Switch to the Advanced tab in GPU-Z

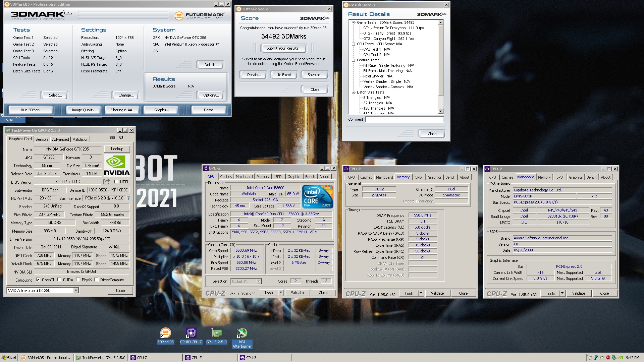(x=60, y=139)
